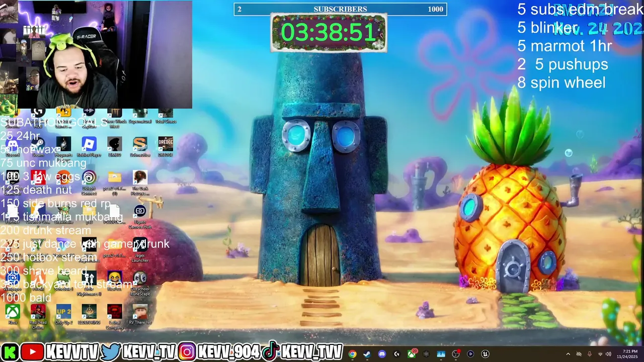Launch the OldSchool RuneScape desktop shortcut
The image size is (644, 362).
[x=140, y=284]
